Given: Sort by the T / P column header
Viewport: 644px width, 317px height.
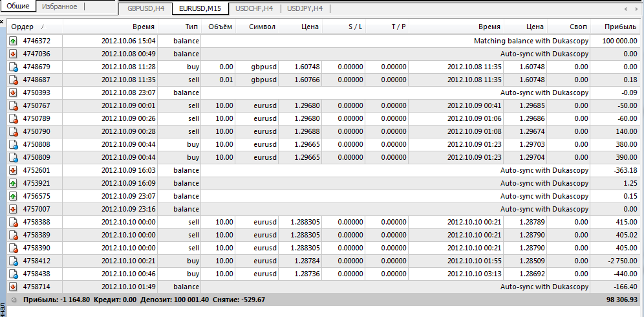Looking at the screenshot, I should (387, 27).
